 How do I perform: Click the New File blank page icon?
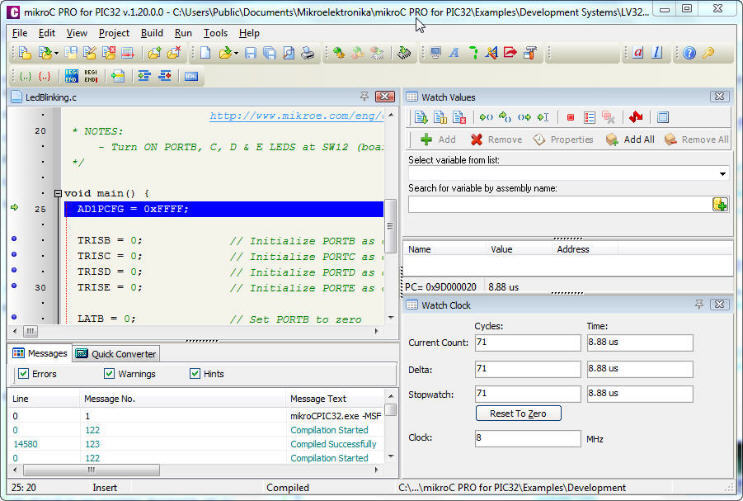[x=205, y=53]
